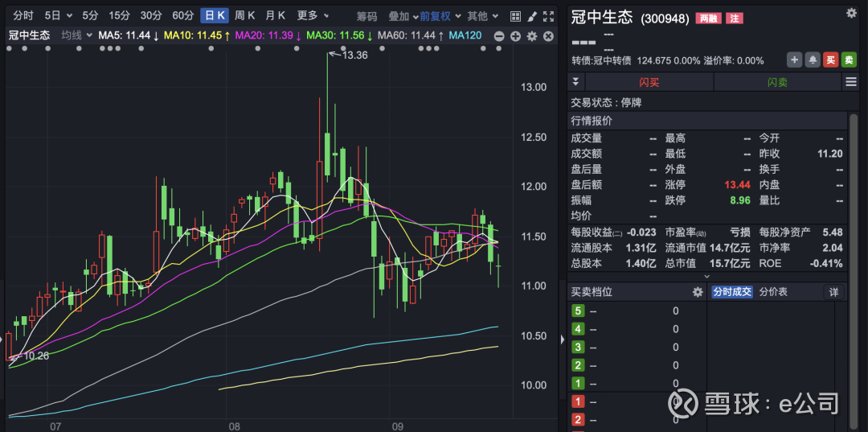
Task: Switch to 分时 intraday view
Action: coord(23,16)
